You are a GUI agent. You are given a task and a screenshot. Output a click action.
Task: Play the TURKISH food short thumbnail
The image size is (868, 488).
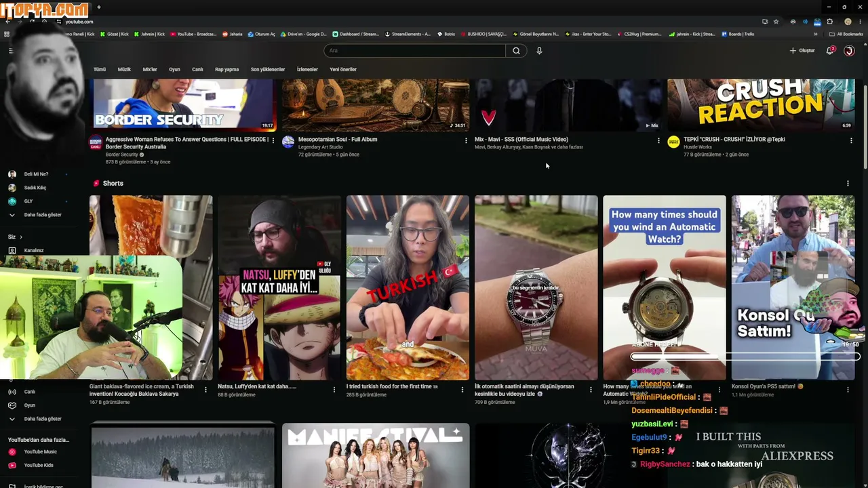click(x=408, y=288)
